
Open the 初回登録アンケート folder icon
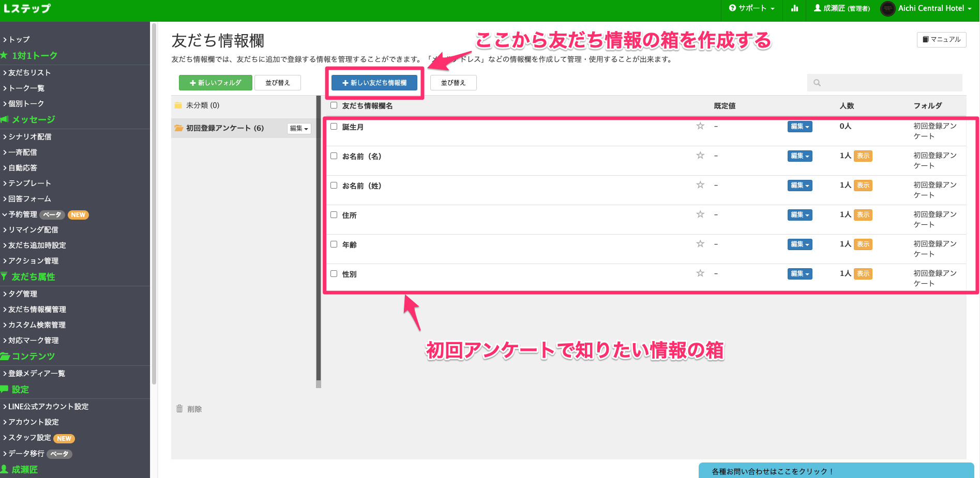tap(179, 128)
